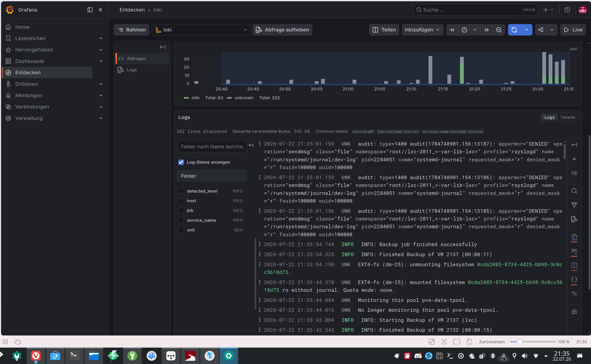Screen dimensions: 591x364
Task: Download logs icon
Action: [x=574, y=312]
